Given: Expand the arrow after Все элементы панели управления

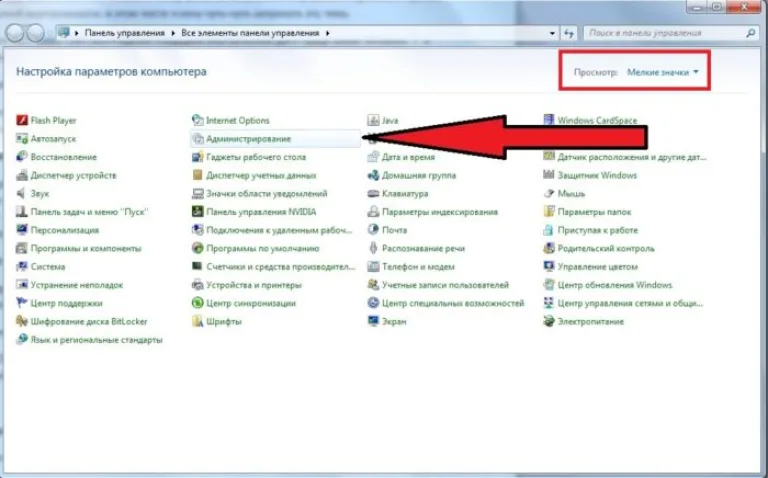Looking at the screenshot, I should pyautogui.click(x=328, y=33).
